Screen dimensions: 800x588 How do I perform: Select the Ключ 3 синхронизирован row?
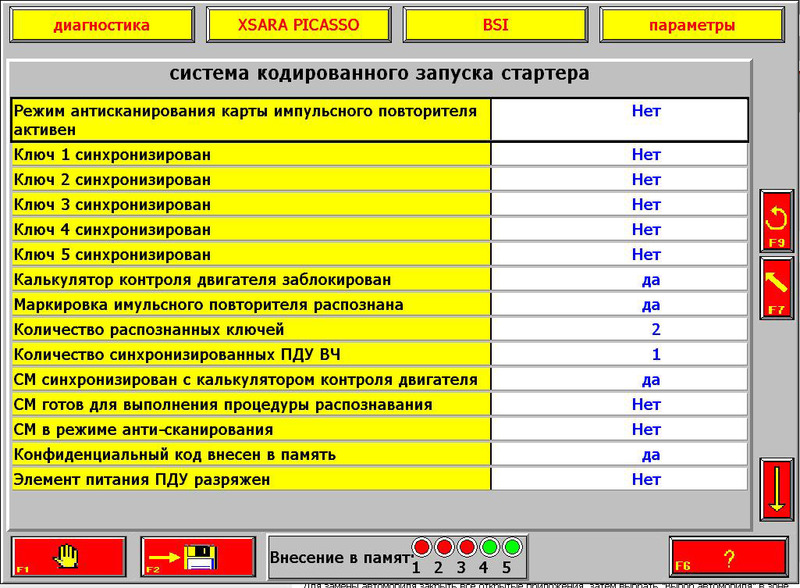380,204
